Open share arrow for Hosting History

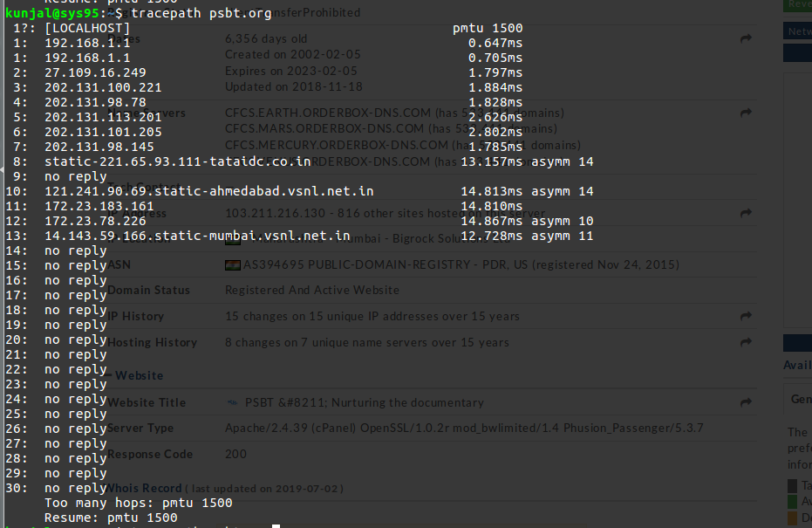746,342
